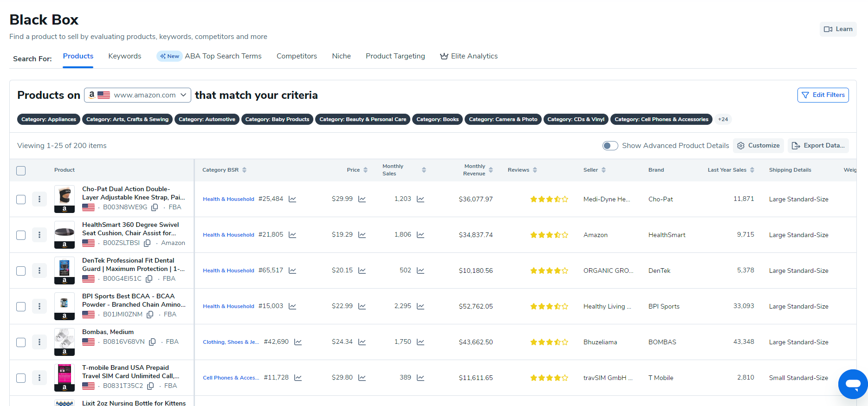Check the T-mobile SIM Card row checkbox
Screen dimensions: 868x406
(x=21, y=378)
